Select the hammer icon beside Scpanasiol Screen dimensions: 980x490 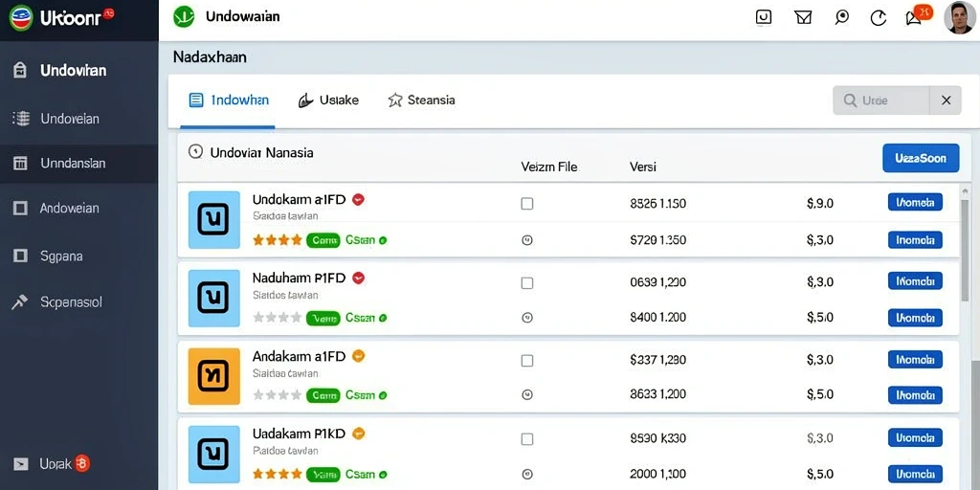click(x=20, y=302)
